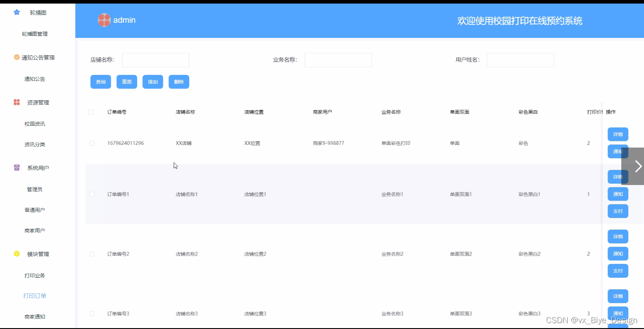Click the 店铺名称 column header
Screen dimensions: 644x329
point(185,112)
